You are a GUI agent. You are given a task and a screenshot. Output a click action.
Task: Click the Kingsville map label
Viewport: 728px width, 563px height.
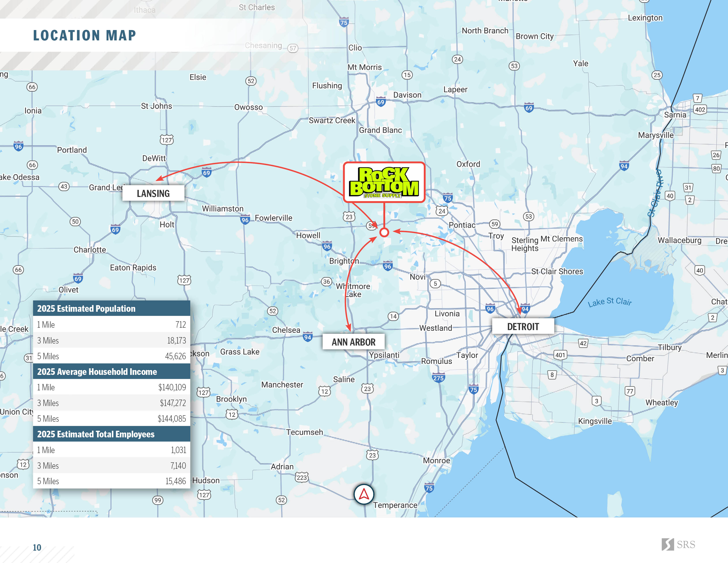click(x=595, y=421)
